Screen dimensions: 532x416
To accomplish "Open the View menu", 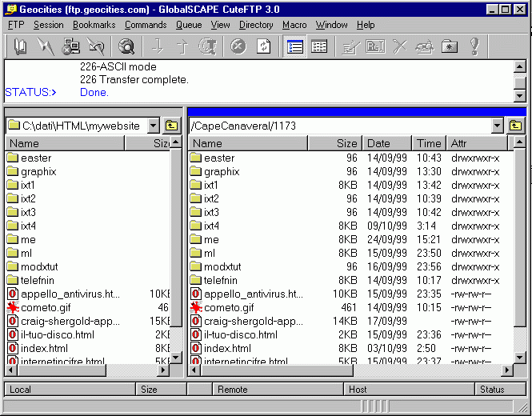I will click(220, 25).
